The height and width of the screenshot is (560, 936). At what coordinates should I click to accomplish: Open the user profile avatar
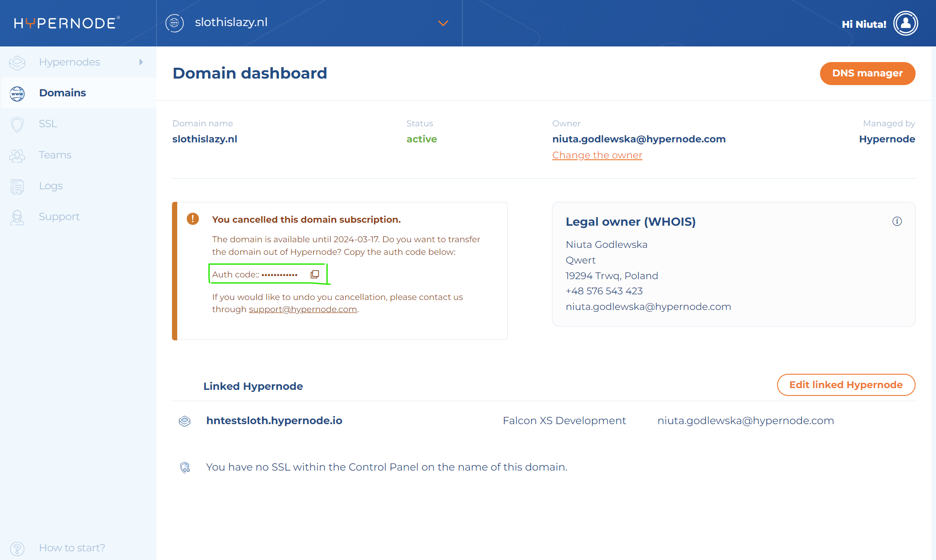point(906,23)
